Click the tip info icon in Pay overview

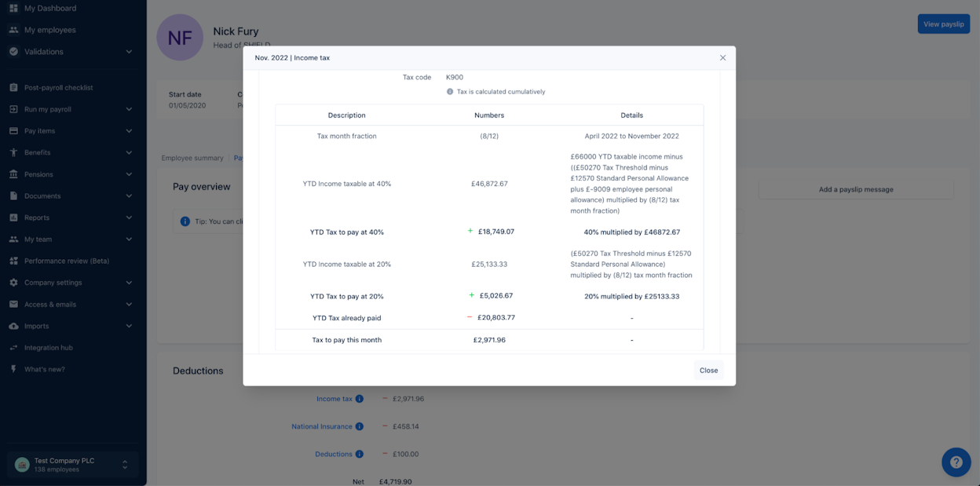pos(185,221)
